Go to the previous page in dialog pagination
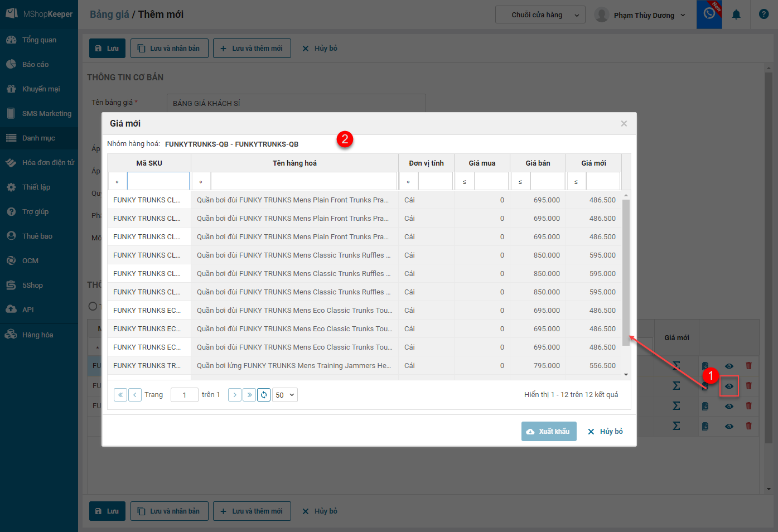The width and height of the screenshot is (778, 532). 135,395
